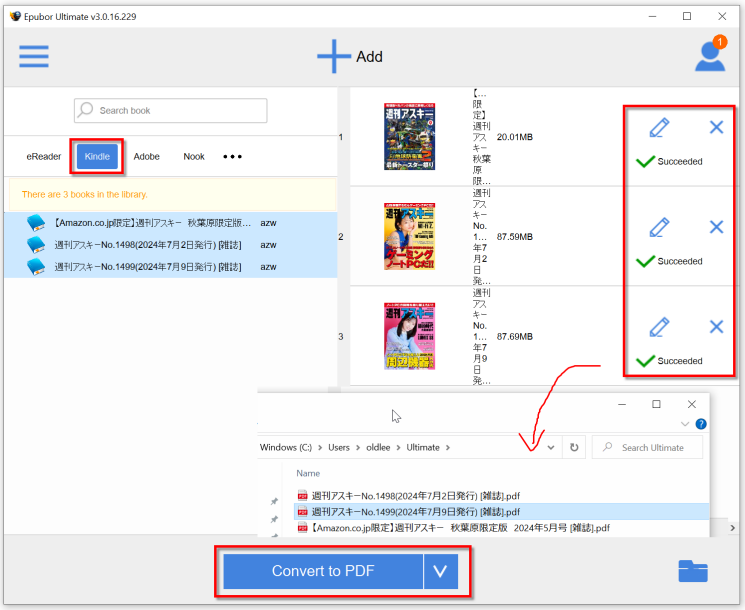This screenshot has width=745, height=610.
Task: Switch to the Kindle tab
Action: pyautogui.click(x=97, y=156)
